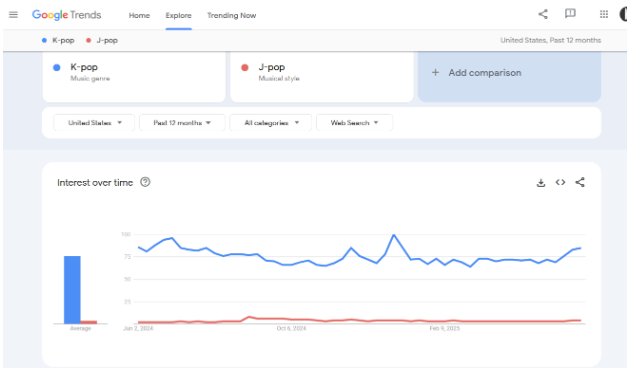Viewport: 629px width, 377px height.
Task: Open embed code for Interest over time
Action: pyautogui.click(x=560, y=182)
